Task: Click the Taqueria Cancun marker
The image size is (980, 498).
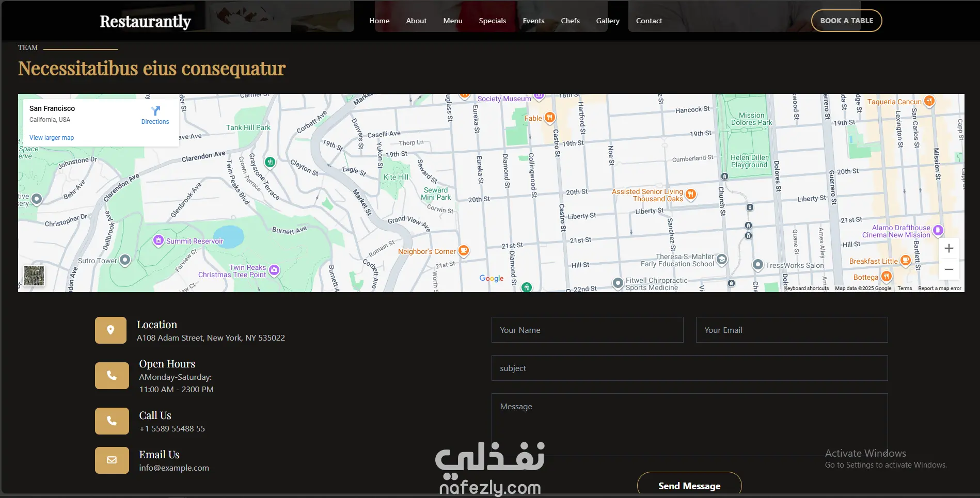Action: 929,101
